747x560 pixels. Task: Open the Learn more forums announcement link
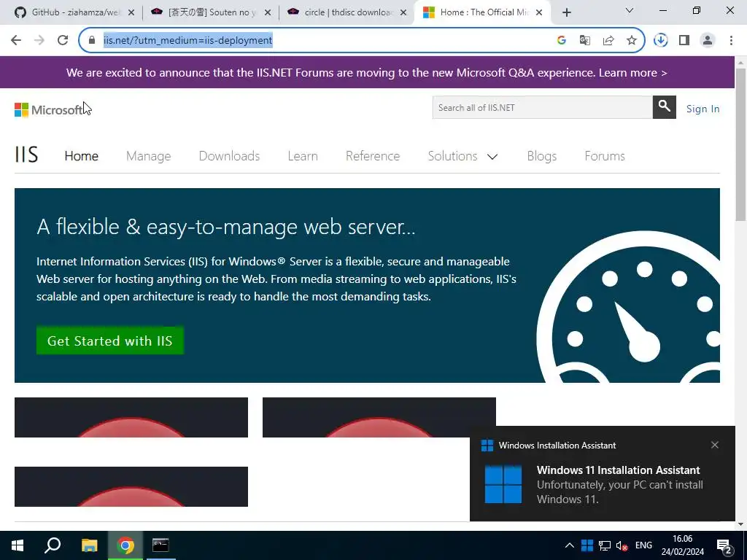point(632,73)
